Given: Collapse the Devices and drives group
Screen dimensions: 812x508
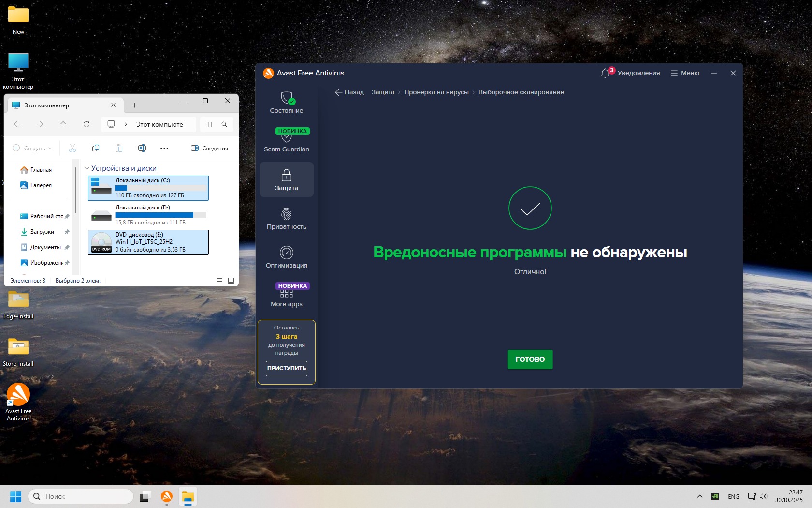Looking at the screenshot, I should (x=87, y=168).
